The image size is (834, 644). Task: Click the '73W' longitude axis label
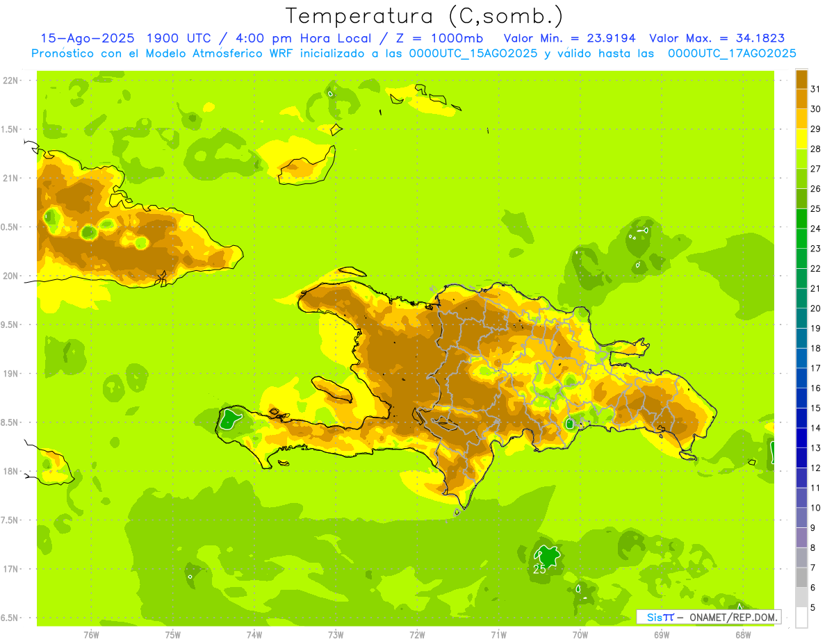(336, 634)
